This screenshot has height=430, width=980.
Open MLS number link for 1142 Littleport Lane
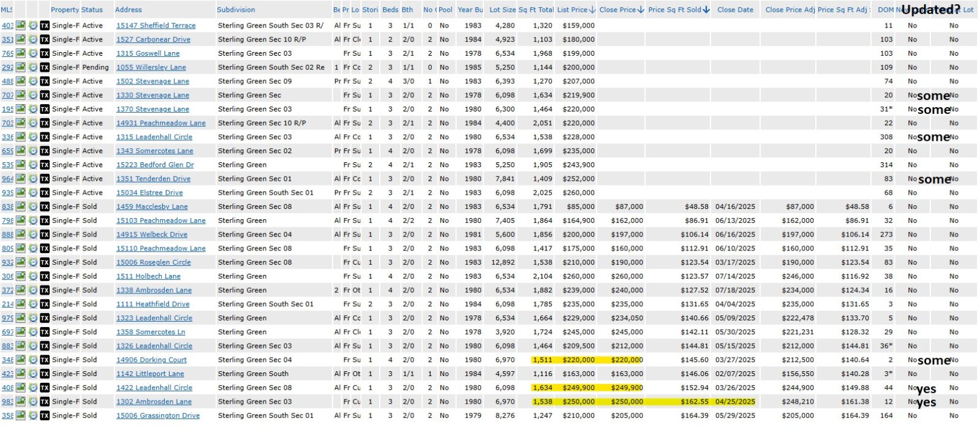(x=7, y=374)
